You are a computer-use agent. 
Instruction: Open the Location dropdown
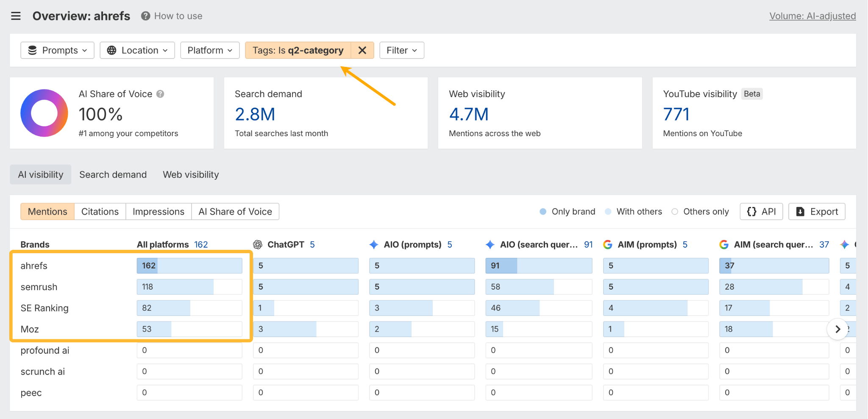tap(137, 50)
